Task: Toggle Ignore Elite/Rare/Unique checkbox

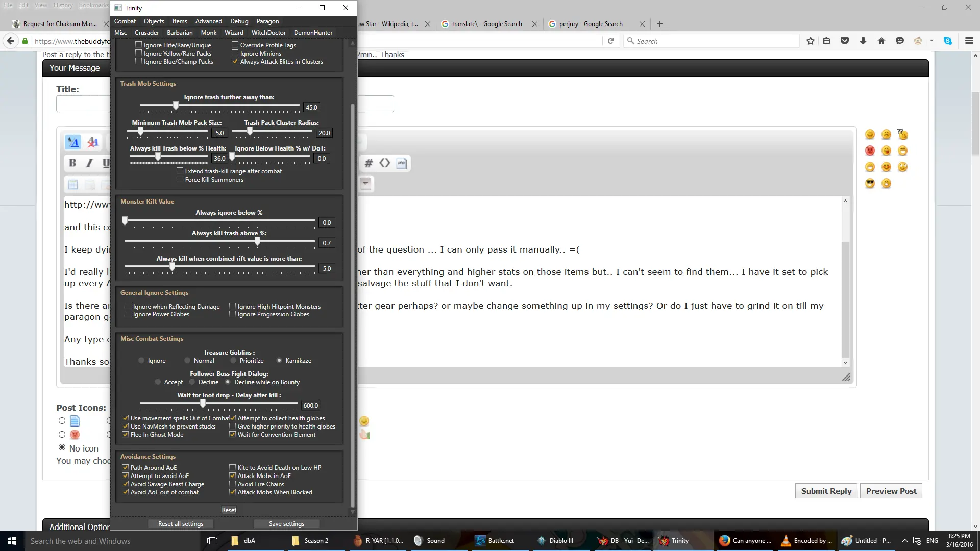Action: point(138,45)
